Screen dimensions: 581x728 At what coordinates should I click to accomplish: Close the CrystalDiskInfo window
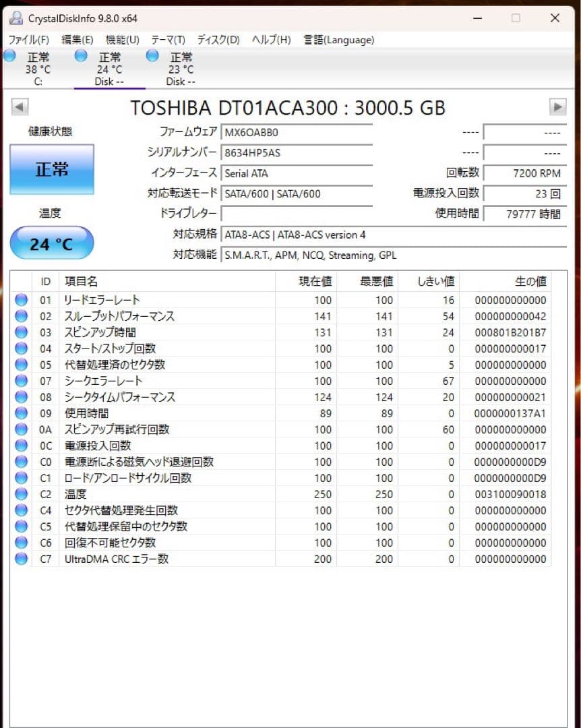(555, 18)
